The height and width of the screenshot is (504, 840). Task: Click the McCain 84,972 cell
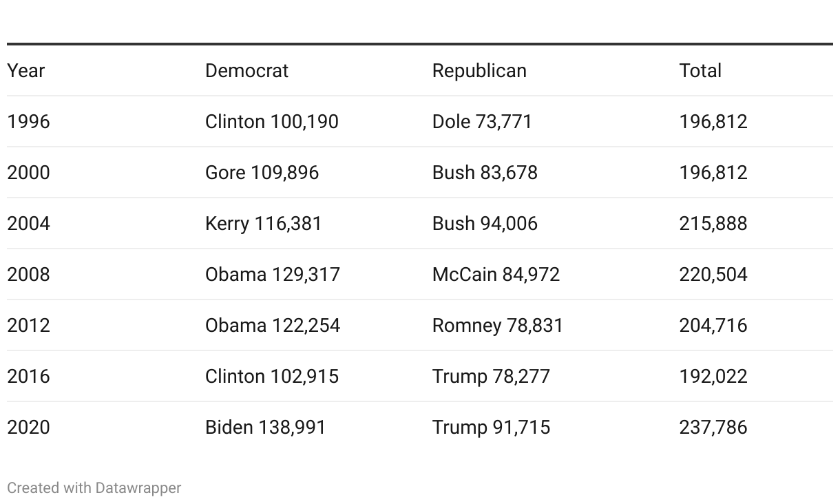click(496, 275)
